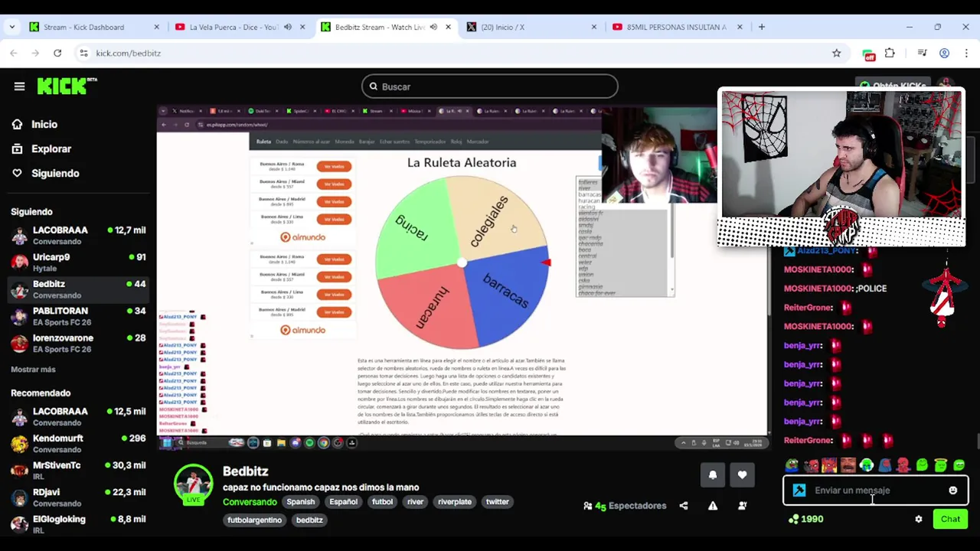Select the futbol tag
The height and width of the screenshot is (551, 980).
(382, 502)
